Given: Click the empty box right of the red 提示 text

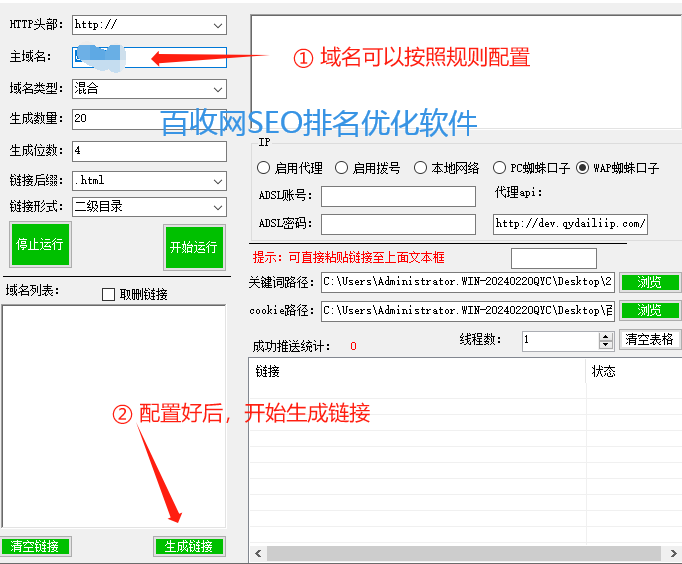Looking at the screenshot, I should 554,258.
